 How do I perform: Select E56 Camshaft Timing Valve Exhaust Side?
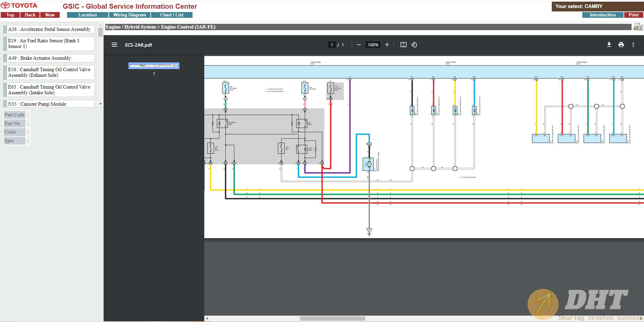click(49, 72)
